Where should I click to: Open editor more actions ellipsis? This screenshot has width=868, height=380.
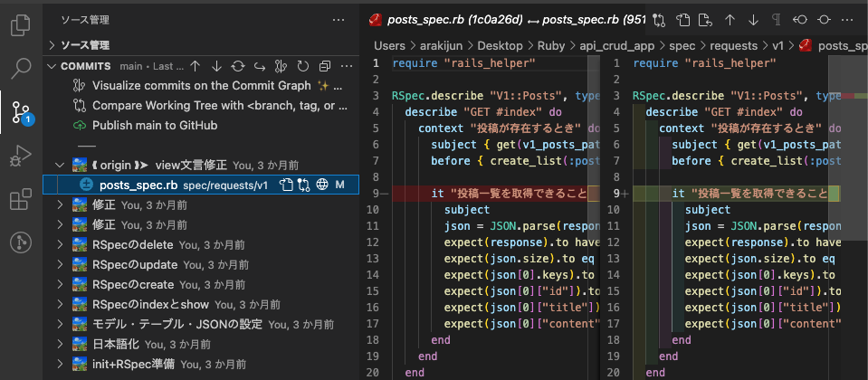847,20
